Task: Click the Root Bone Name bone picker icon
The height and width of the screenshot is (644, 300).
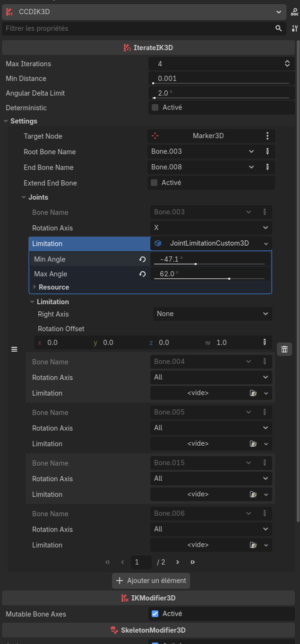Action: (x=267, y=151)
